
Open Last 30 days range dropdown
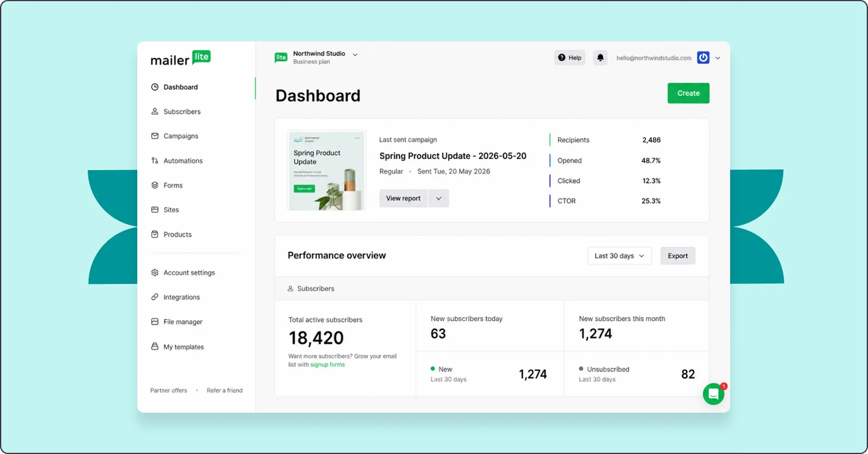coord(620,256)
